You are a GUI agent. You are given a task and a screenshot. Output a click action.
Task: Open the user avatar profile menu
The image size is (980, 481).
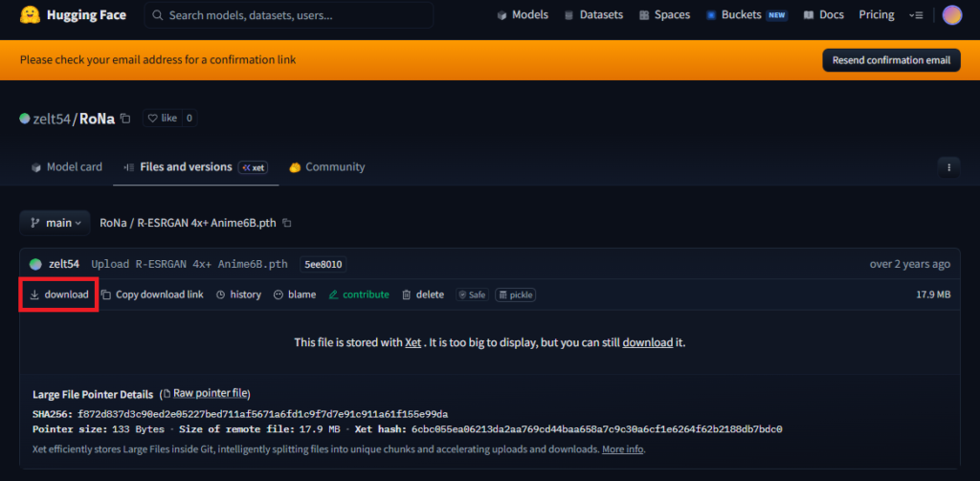click(951, 15)
